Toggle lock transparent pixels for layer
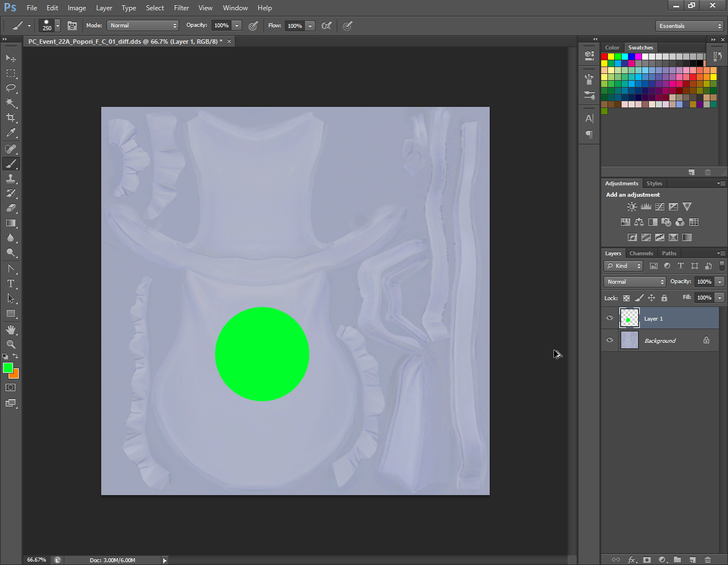The width and height of the screenshot is (728, 565). (626, 298)
